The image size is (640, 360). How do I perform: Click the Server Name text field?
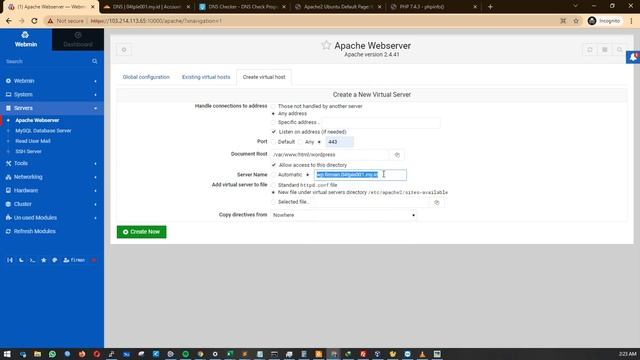(360, 175)
